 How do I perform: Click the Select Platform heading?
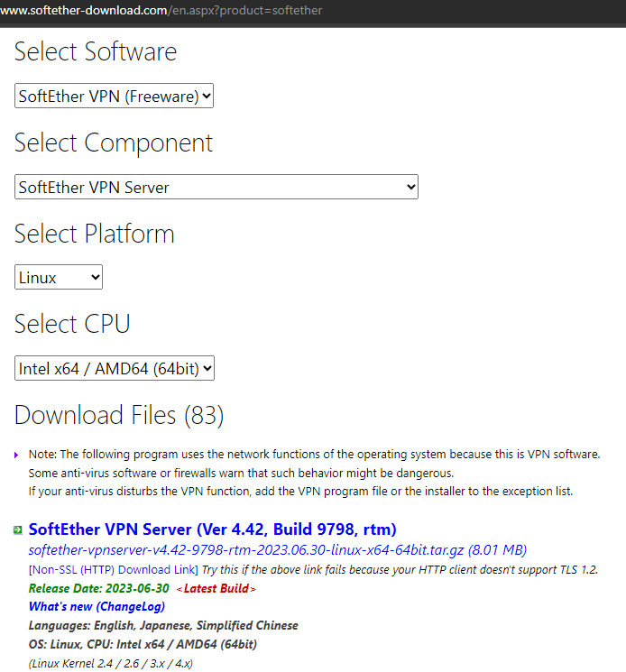tap(94, 234)
